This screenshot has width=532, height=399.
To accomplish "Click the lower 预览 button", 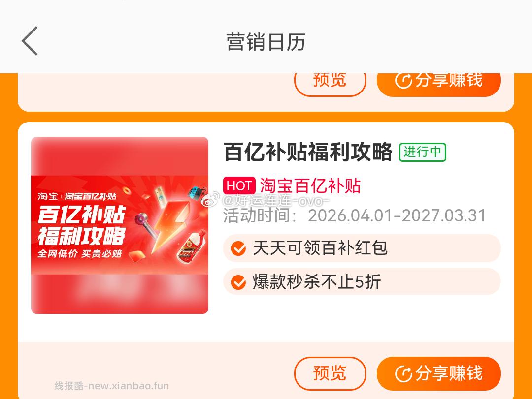I will 330,373.
